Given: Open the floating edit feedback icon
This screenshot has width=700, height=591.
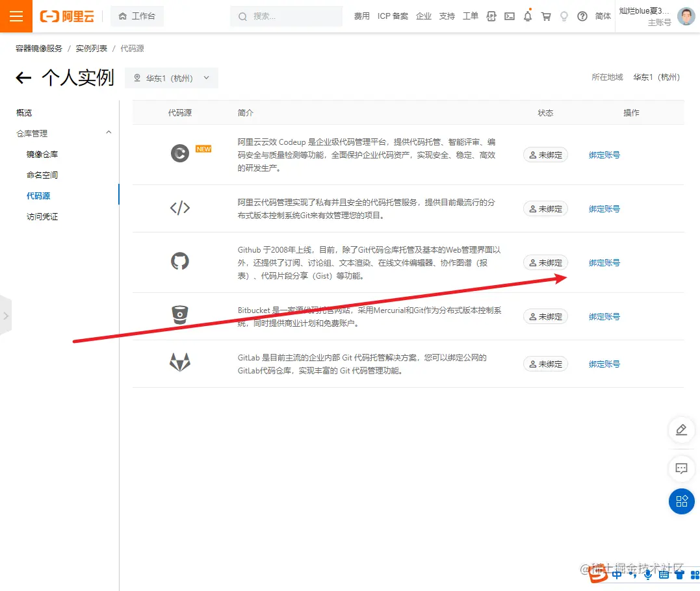Looking at the screenshot, I should click(681, 429).
